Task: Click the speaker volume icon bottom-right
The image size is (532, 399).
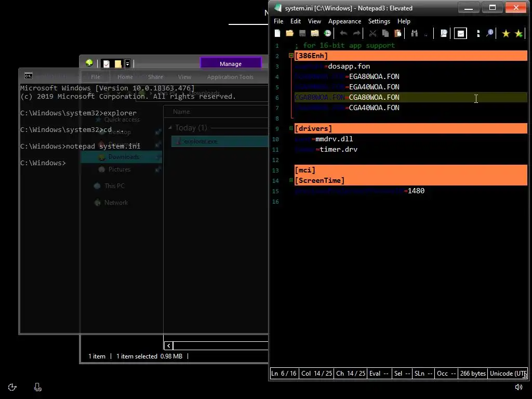Action: point(519,387)
